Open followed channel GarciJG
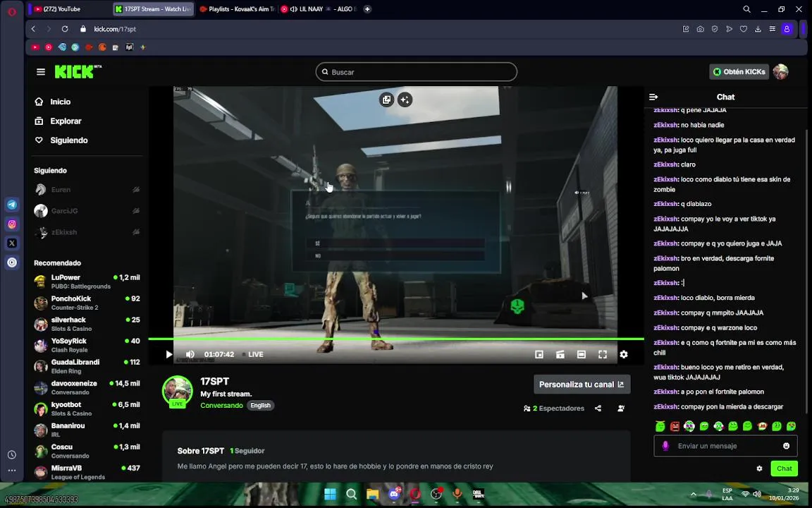Viewport: 812px width, 508px height. [x=87, y=211]
